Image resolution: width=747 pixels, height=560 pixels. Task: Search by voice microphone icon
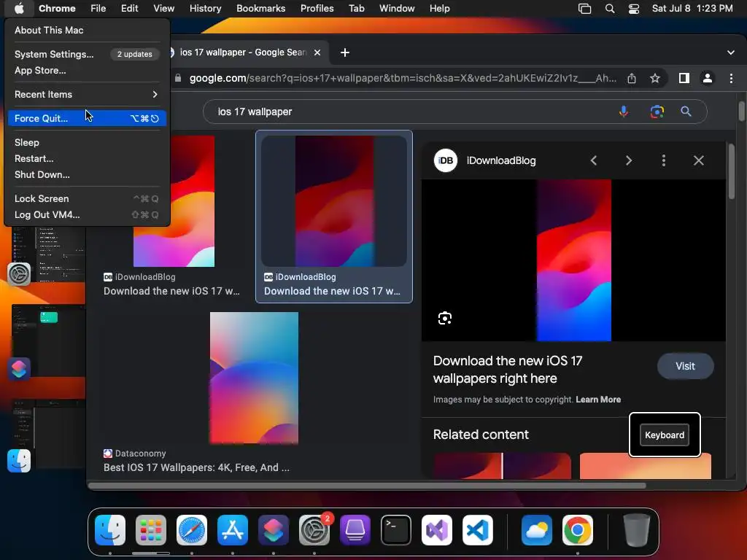[x=623, y=112]
